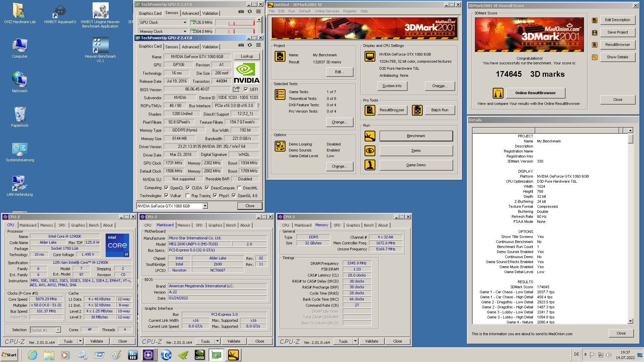This screenshot has height=362, width=644.
Task: Toggle CUDA checkbox
Action: point(188,188)
